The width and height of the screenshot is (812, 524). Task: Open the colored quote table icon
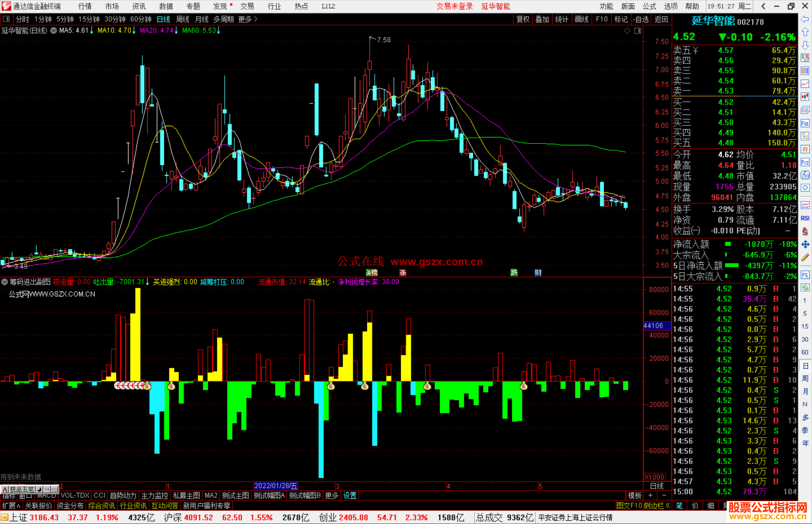805,71
